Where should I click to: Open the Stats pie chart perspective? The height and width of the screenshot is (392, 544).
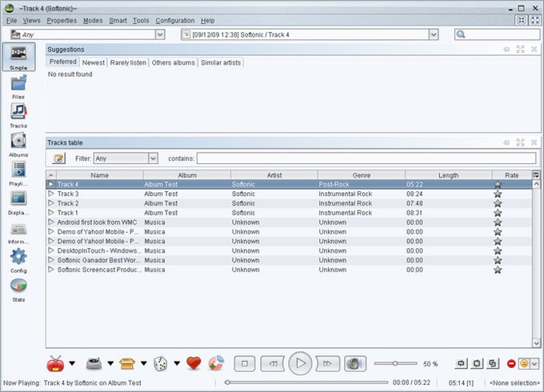point(18,286)
